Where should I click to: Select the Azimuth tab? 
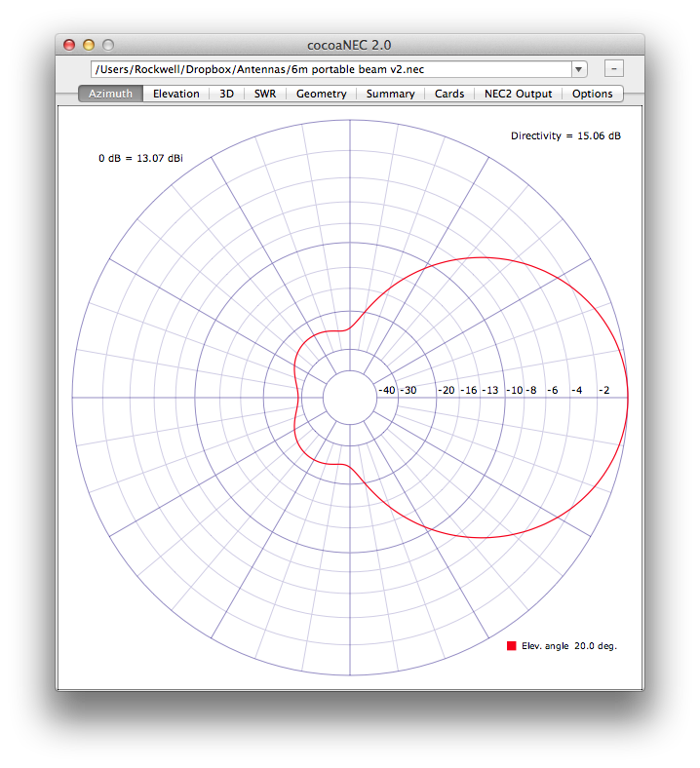pos(110,94)
